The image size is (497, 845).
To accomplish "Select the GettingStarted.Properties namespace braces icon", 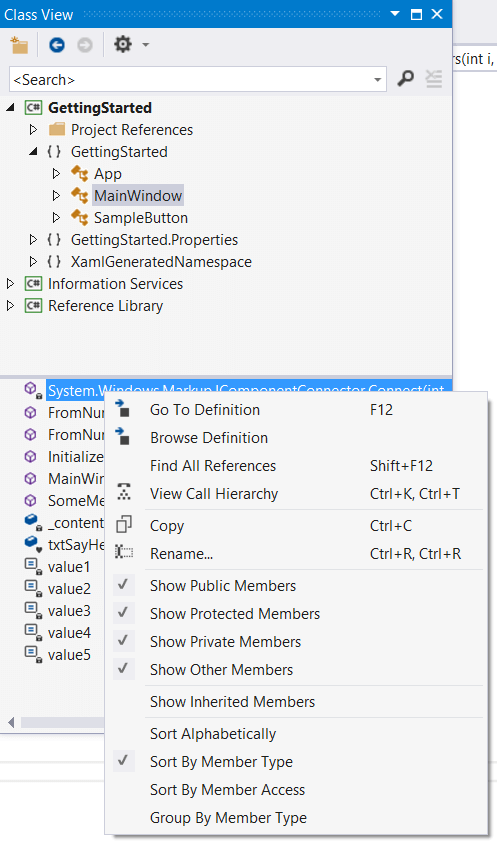I will (x=54, y=240).
